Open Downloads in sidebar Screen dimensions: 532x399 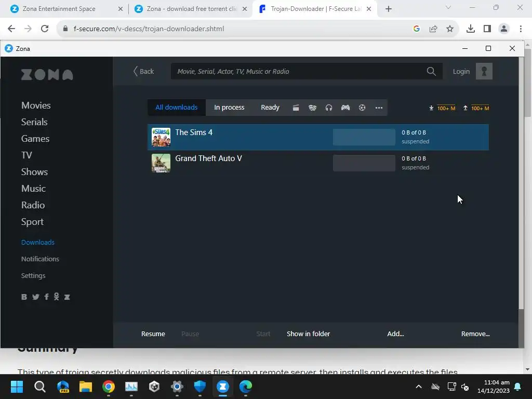point(37,242)
